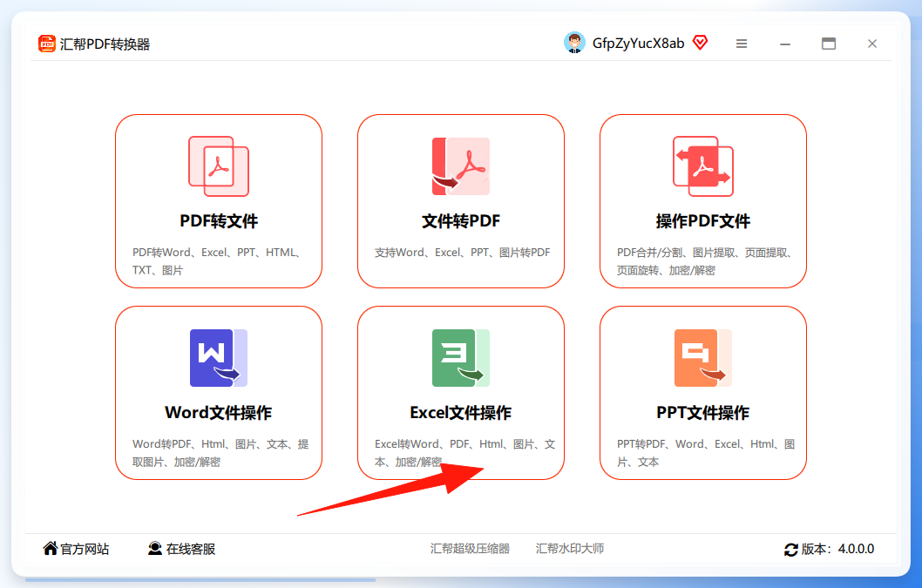Viewport: 922px width, 588px height.
Task: Click the username GfpZyYucX8ab
Action: click(639, 43)
